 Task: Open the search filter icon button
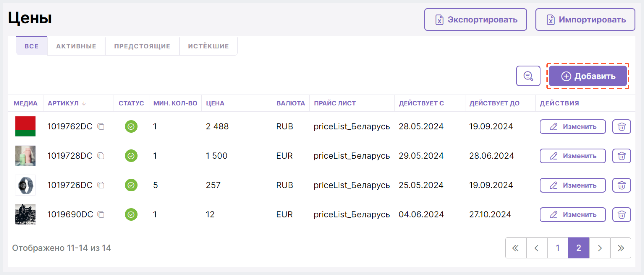pos(528,76)
